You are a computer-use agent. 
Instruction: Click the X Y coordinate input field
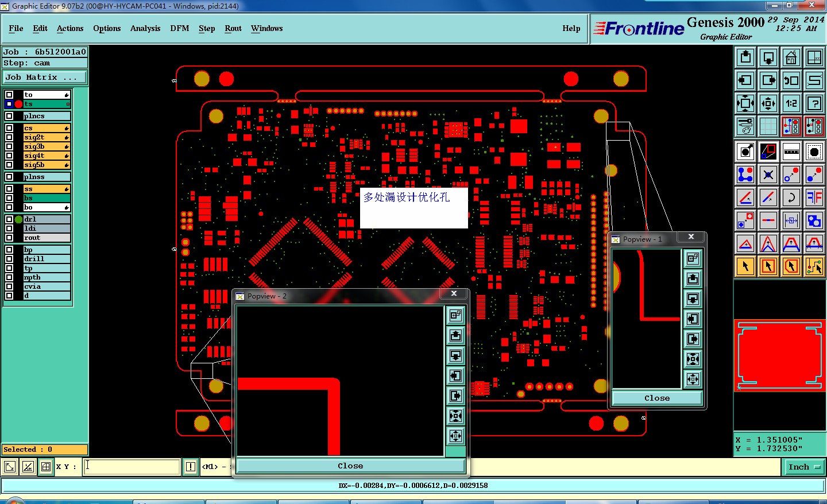pos(132,467)
